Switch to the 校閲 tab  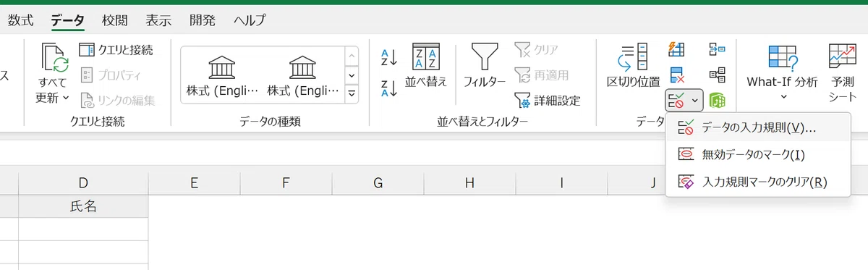(x=115, y=20)
